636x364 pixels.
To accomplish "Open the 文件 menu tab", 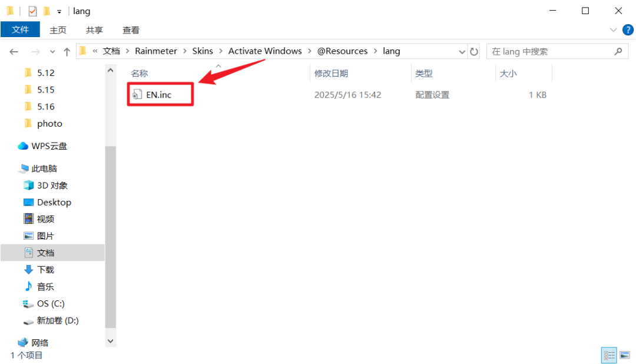I will click(20, 29).
